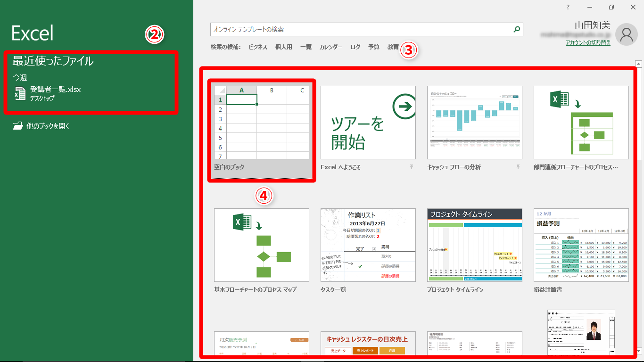
Task: Choose the キャッシュ フローの分析 chart template
Action: [x=475, y=123]
